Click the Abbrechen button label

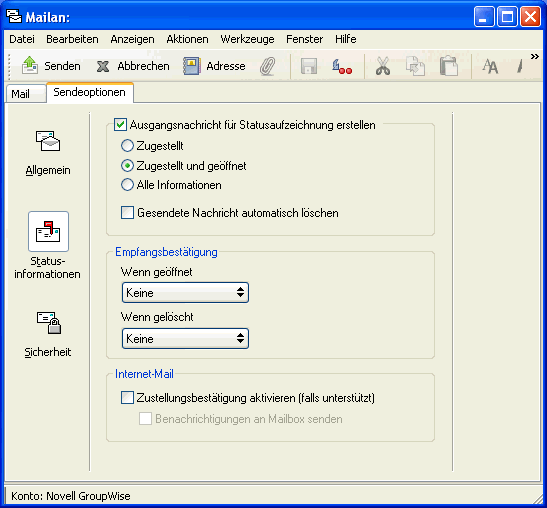[143, 66]
